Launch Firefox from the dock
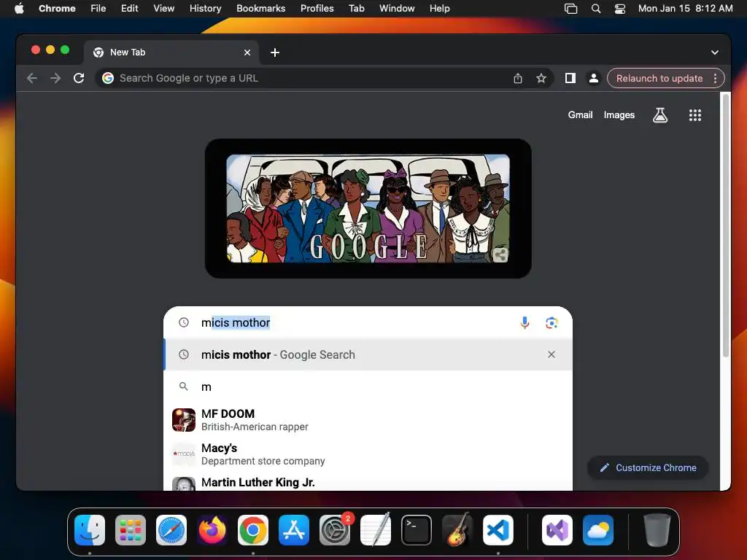This screenshot has width=747, height=560. tap(212, 530)
